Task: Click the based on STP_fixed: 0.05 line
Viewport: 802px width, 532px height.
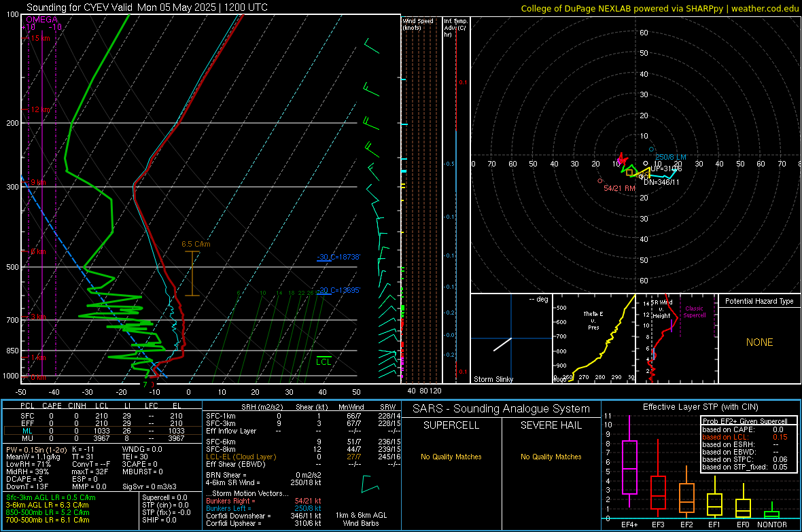Action: click(745, 467)
